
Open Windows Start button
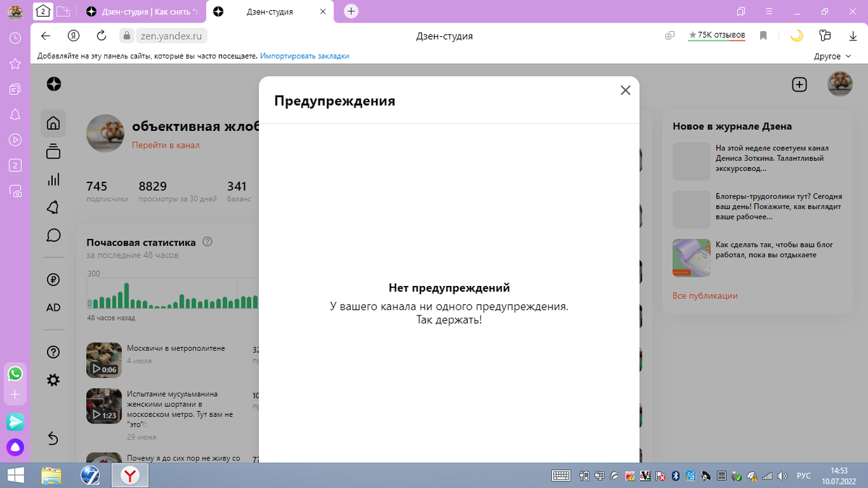pyautogui.click(x=14, y=475)
